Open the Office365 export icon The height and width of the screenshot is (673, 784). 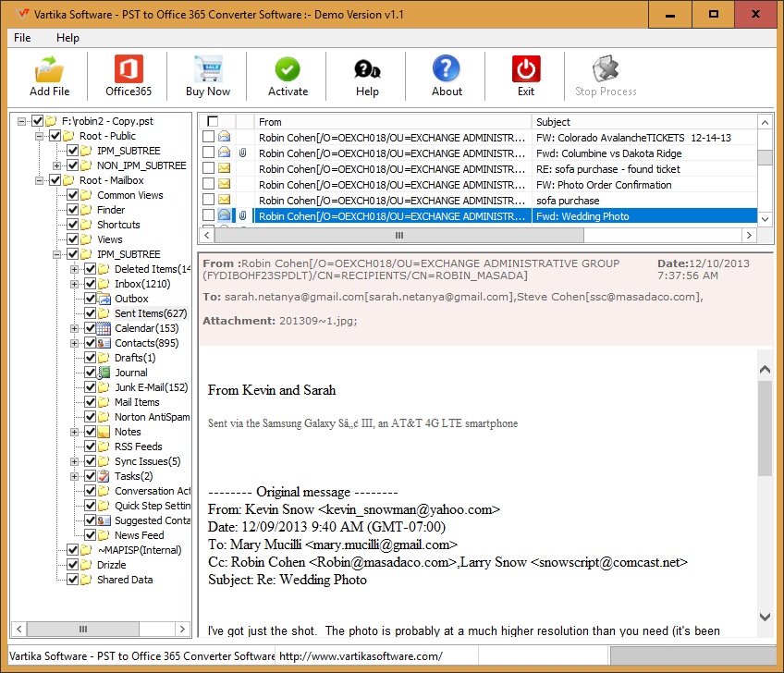[129, 69]
